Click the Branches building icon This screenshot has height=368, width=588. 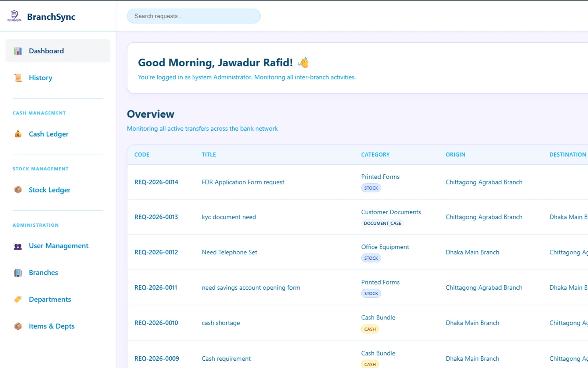[18, 273]
